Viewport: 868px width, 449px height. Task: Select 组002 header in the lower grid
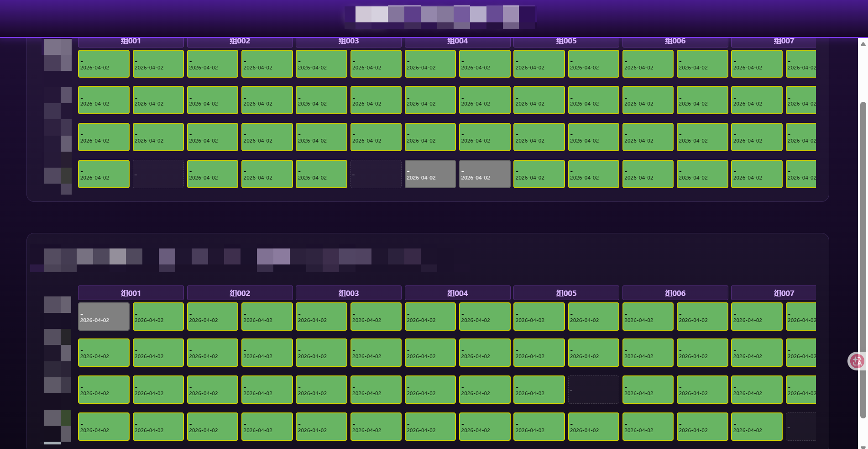click(240, 293)
